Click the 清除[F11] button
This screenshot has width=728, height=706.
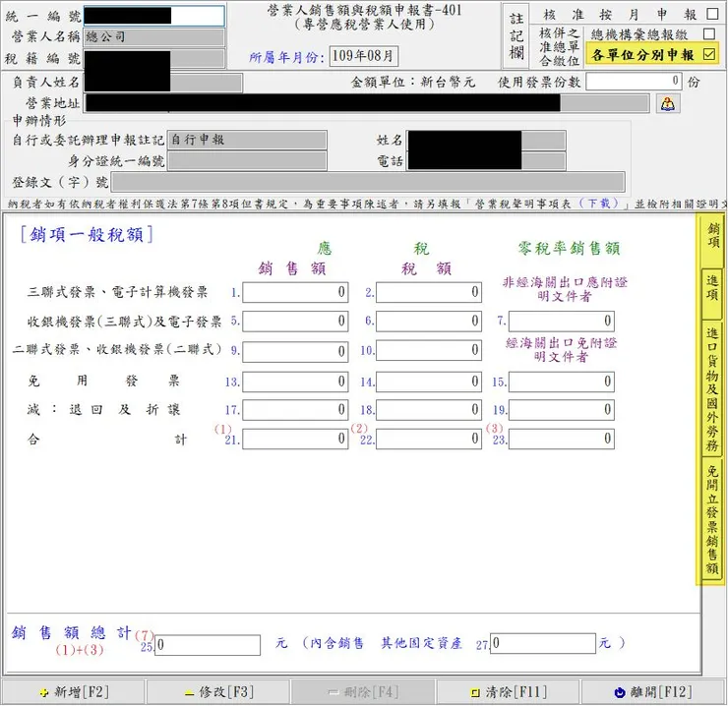tap(509, 692)
